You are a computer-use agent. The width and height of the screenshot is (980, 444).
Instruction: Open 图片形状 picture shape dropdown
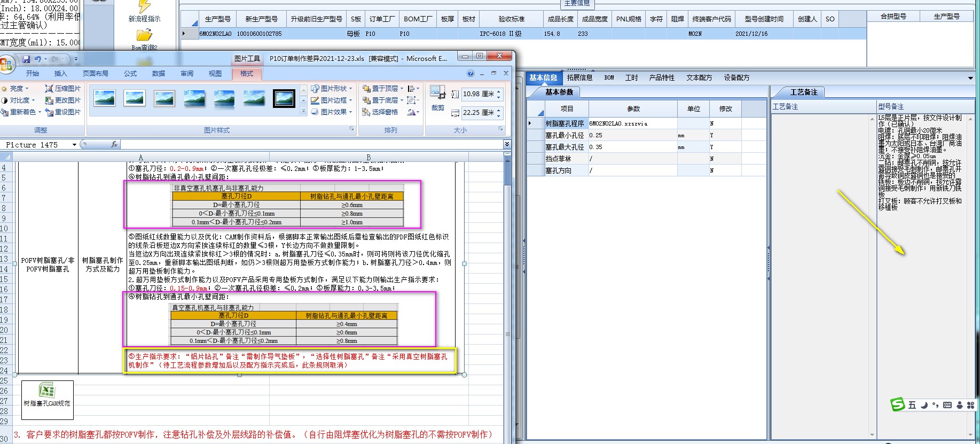click(x=332, y=89)
